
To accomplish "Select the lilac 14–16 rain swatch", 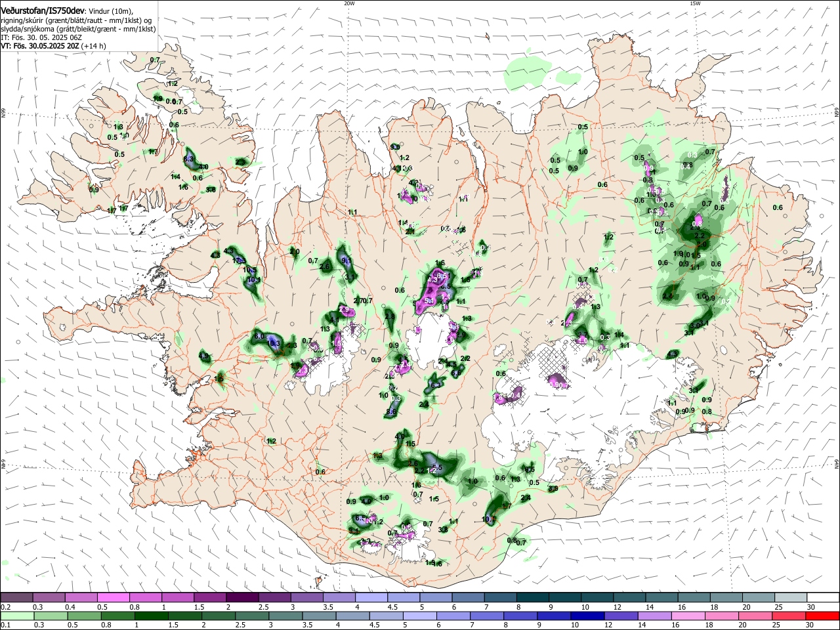I will click(x=655, y=616).
